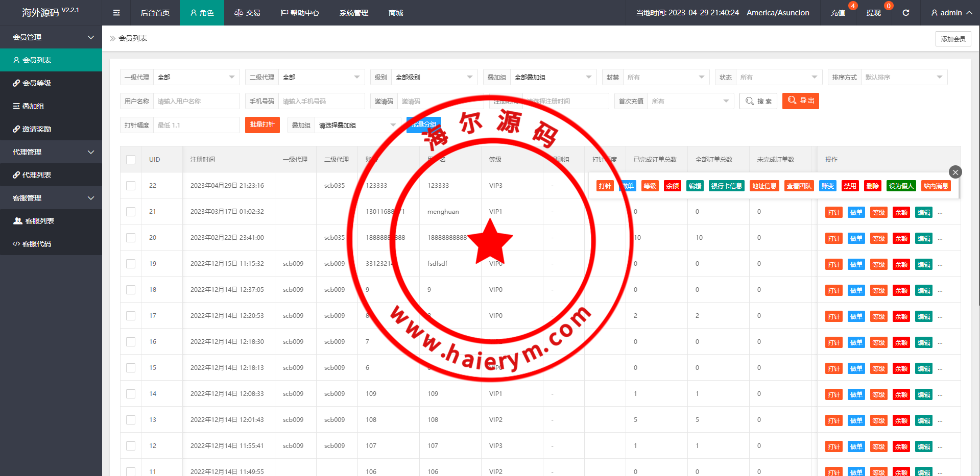Open the 提现 withdrawal notifications
This screenshot has height=476, width=980.
point(873,13)
